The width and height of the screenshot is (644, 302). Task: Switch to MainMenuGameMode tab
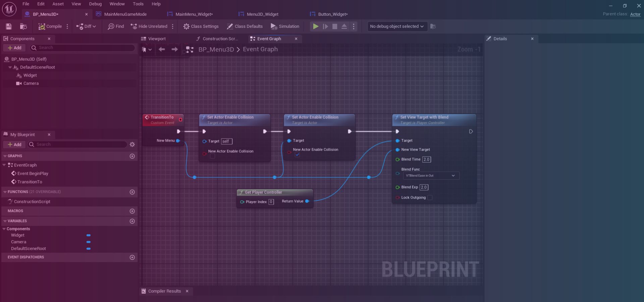[x=125, y=14]
